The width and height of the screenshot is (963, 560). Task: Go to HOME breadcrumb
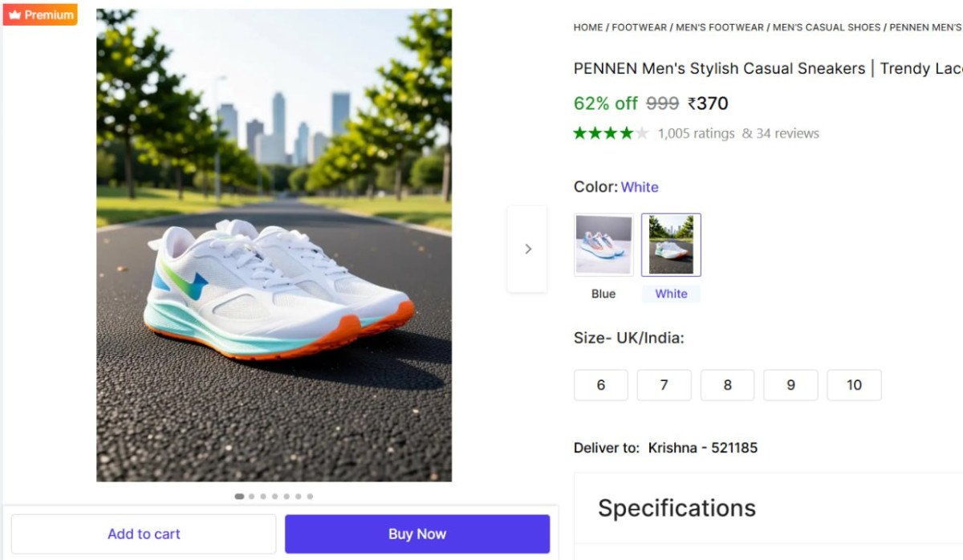click(588, 27)
